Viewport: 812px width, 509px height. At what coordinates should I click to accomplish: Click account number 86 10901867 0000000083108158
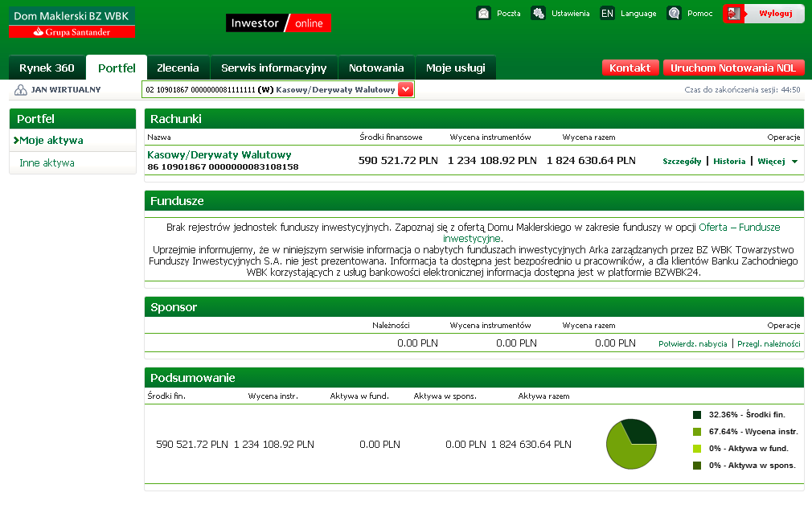point(223,166)
